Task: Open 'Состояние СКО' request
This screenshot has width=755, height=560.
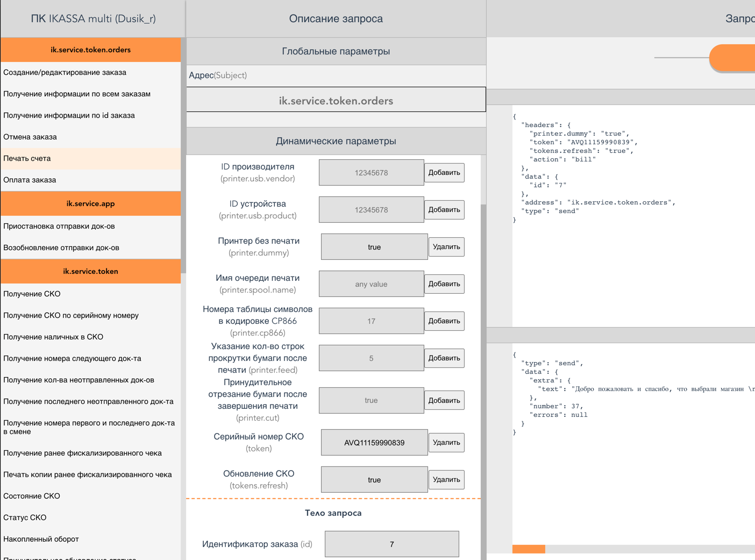Action: click(x=32, y=497)
